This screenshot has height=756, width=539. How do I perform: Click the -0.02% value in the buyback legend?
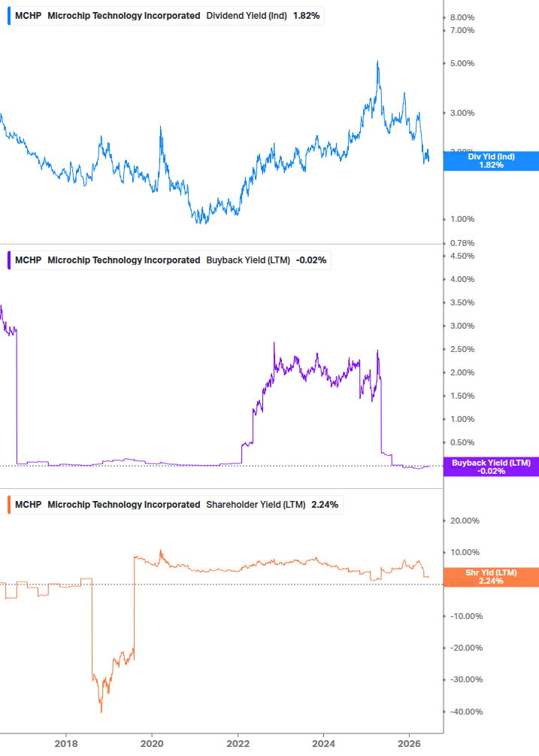(x=311, y=260)
